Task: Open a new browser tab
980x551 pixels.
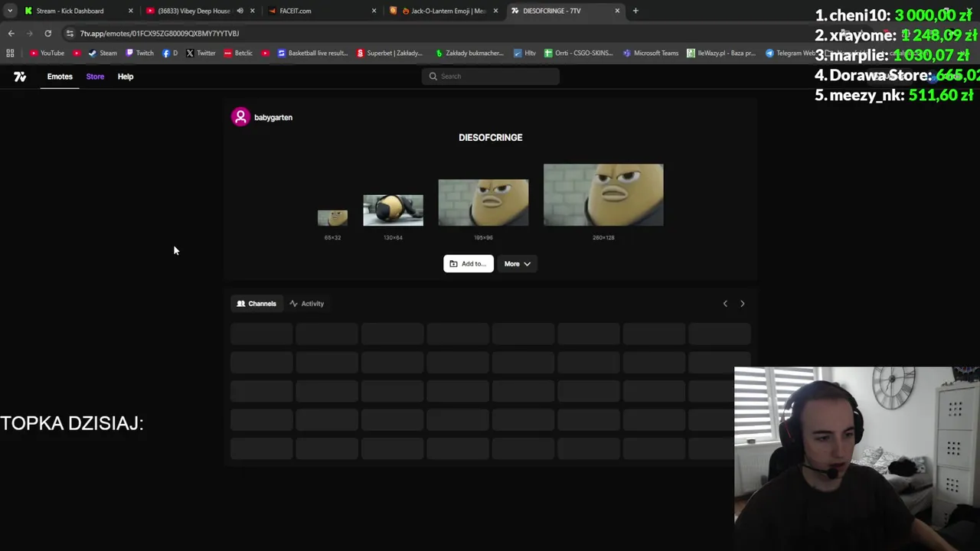Action: [635, 11]
